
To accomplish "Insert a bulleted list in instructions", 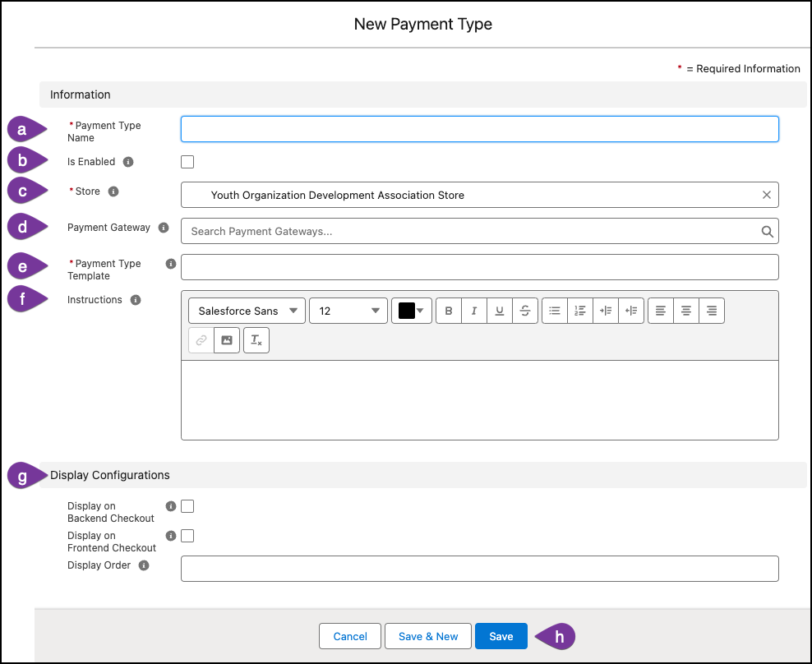I will (x=555, y=310).
